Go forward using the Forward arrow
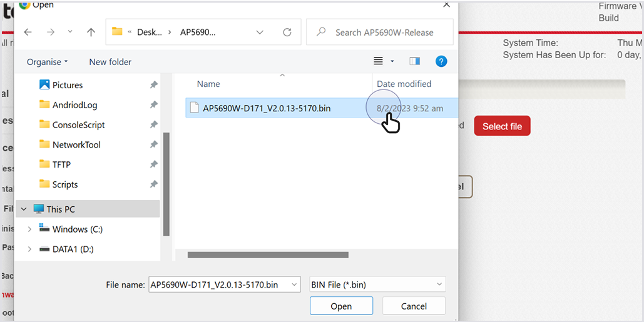This screenshot has height=322, width=644. pos(50,33)
